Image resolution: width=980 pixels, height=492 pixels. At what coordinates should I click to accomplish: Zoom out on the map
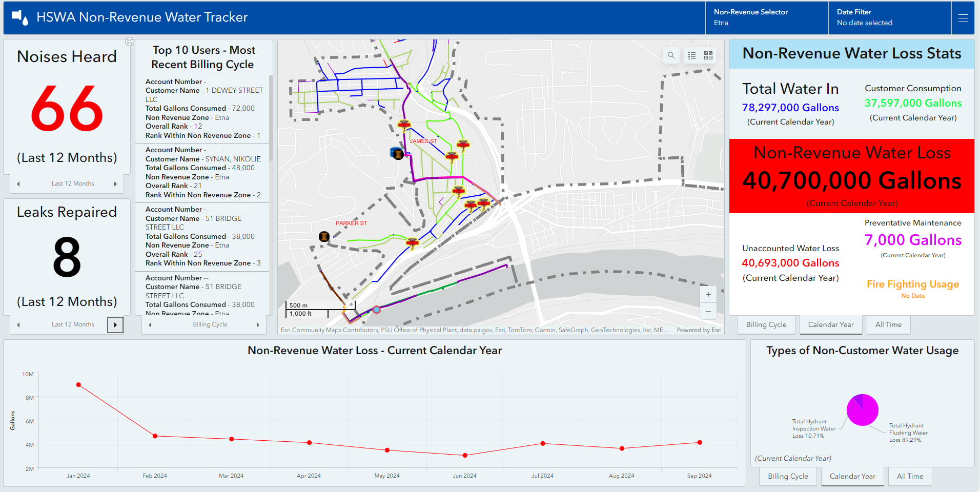pos(708,311)
